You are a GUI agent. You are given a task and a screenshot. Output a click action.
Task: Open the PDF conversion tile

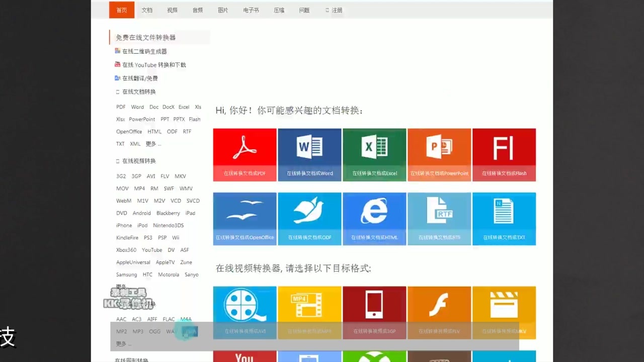tap(245, 155)
